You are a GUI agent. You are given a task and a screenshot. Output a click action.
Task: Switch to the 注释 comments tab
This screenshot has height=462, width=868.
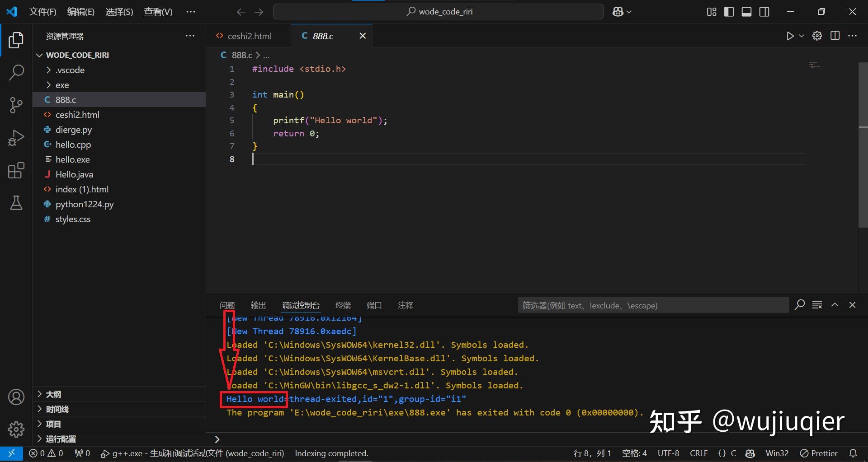(x=406, y=305)
